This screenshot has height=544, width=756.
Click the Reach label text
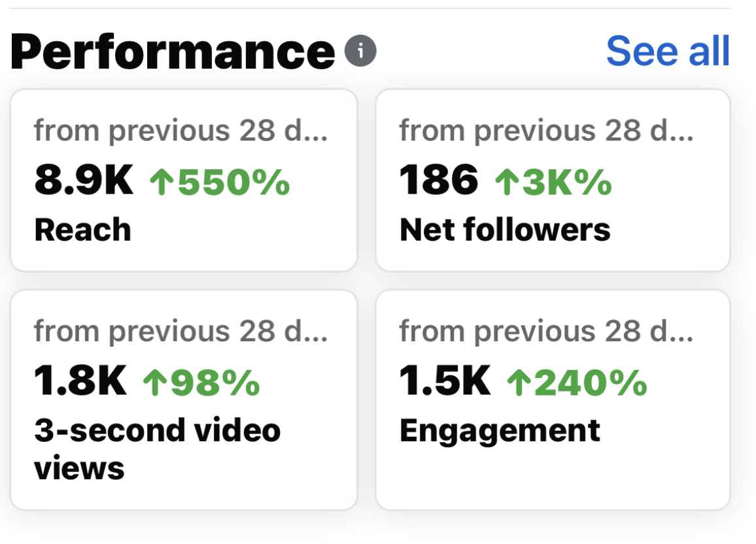click(x=82, y=230)
